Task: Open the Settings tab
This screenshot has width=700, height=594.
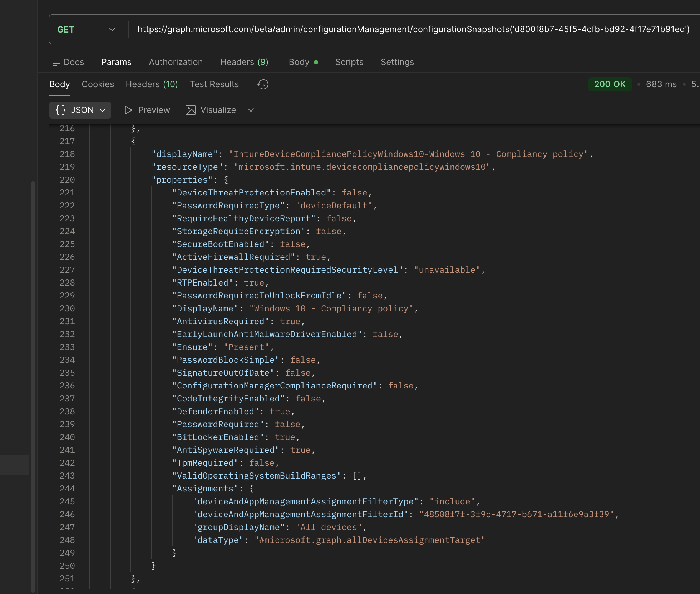Action: tap(397, 62)
